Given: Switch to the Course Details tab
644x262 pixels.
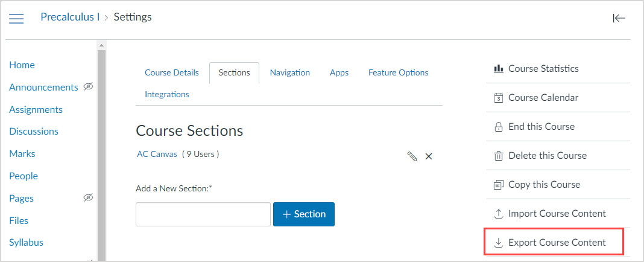Looking at the screenshot, I should coord(171,72).
